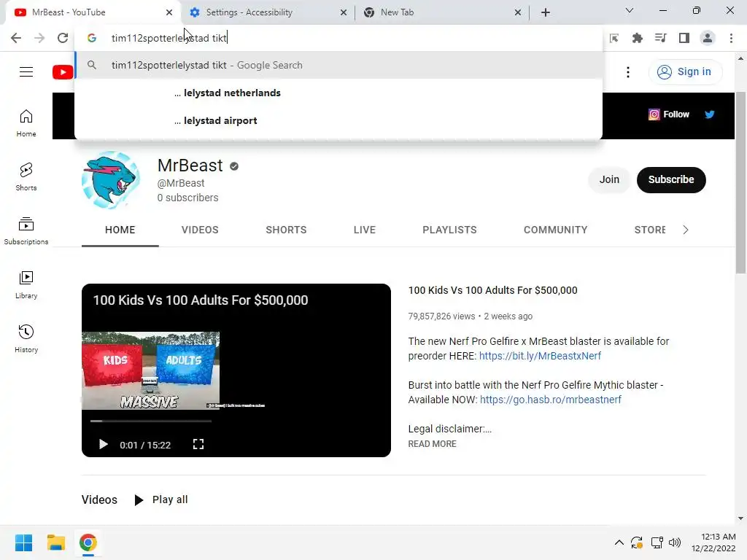Toggle the Chrome side panel

[684, 38]
